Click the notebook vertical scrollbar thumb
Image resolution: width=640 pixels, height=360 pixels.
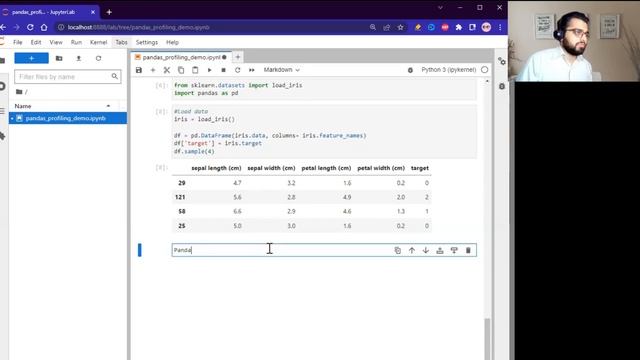point(487,339)
